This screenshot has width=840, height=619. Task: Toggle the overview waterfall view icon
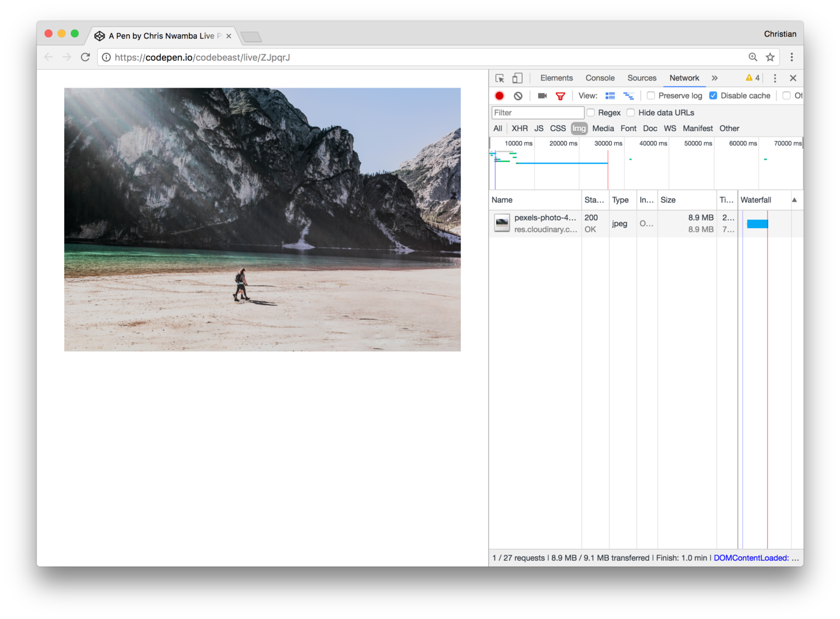628,95
